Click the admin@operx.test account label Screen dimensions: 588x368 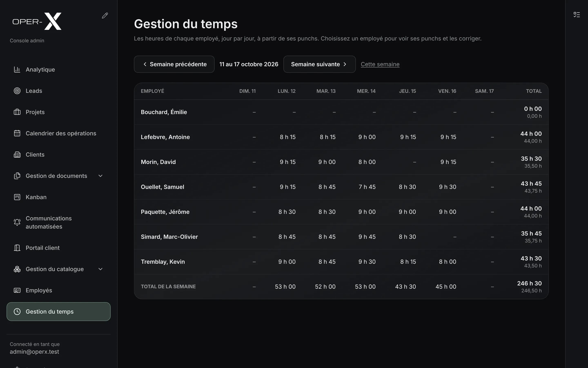34,352
